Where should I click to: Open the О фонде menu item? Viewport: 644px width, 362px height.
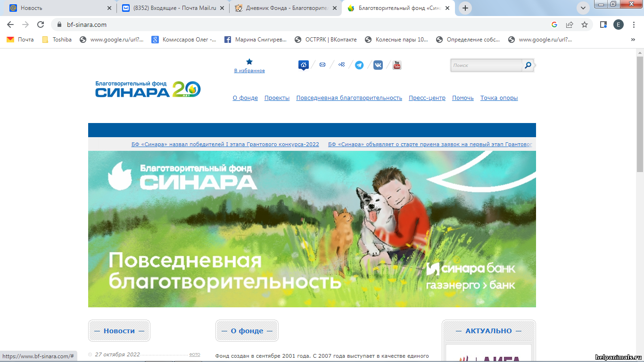[x=245, y=98]
